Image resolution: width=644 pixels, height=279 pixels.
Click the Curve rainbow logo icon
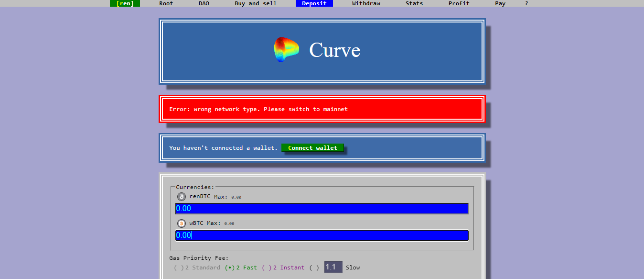pos(287,50)
